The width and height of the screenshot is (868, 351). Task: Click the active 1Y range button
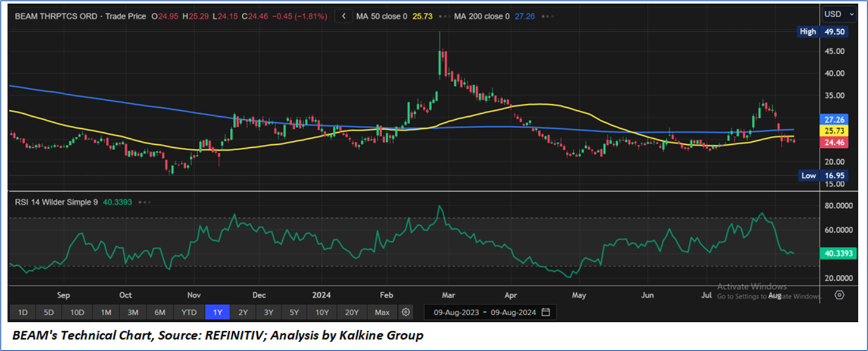(x=217, y=312)
